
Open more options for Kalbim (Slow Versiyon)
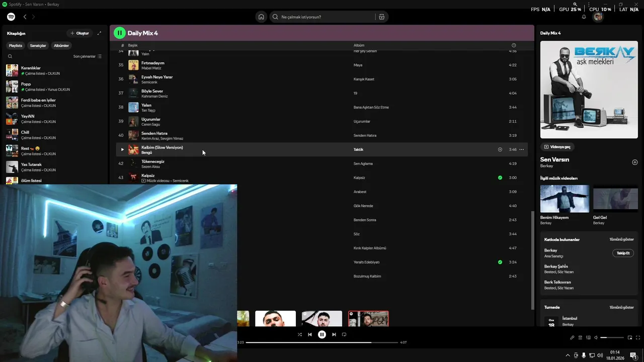coord(522,149)
